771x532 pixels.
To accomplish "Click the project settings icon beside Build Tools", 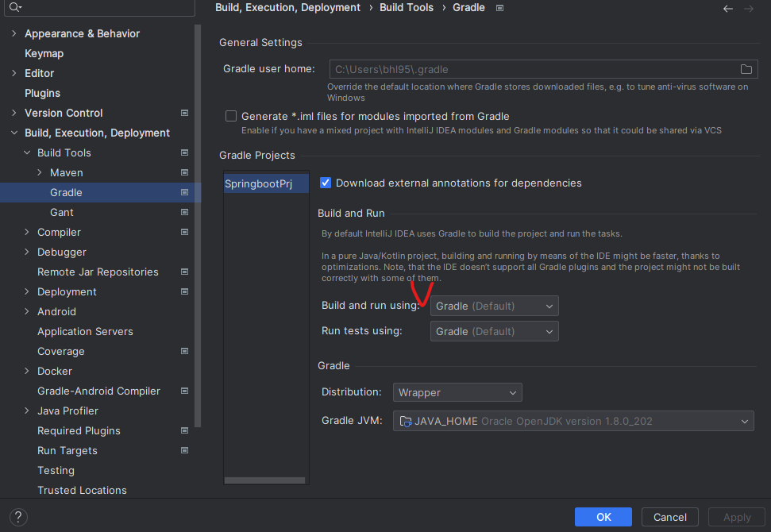I will pyautogui.click(x=184, y=153).
